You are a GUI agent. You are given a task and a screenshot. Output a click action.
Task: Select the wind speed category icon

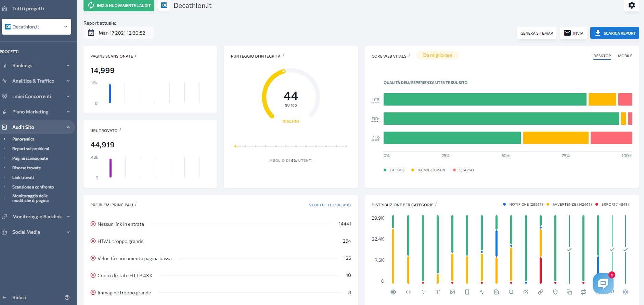(x=423, y=292)
